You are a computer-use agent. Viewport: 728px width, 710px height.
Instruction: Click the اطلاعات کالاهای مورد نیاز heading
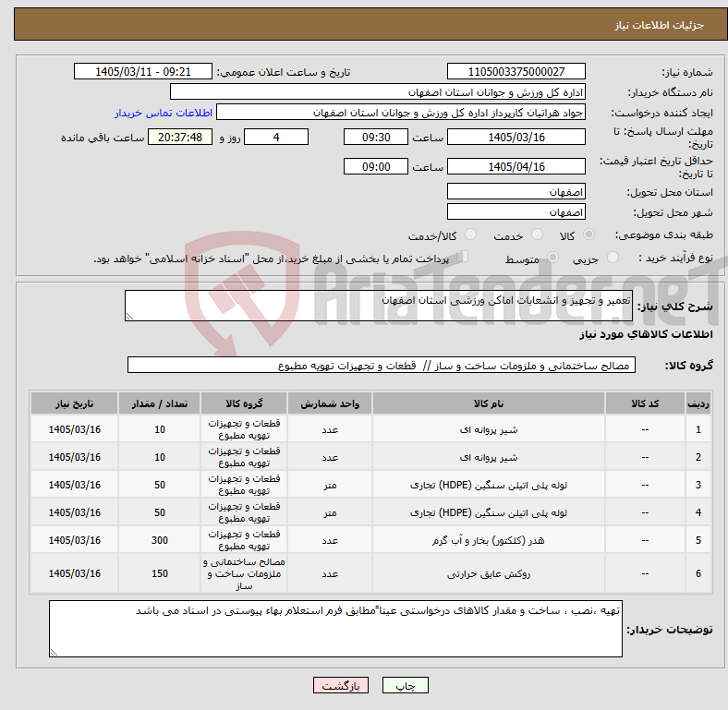tap(646, 334)
